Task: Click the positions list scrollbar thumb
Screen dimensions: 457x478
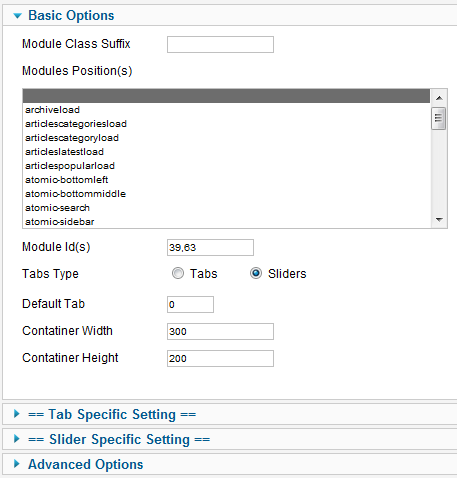Action: coord(439,118)
